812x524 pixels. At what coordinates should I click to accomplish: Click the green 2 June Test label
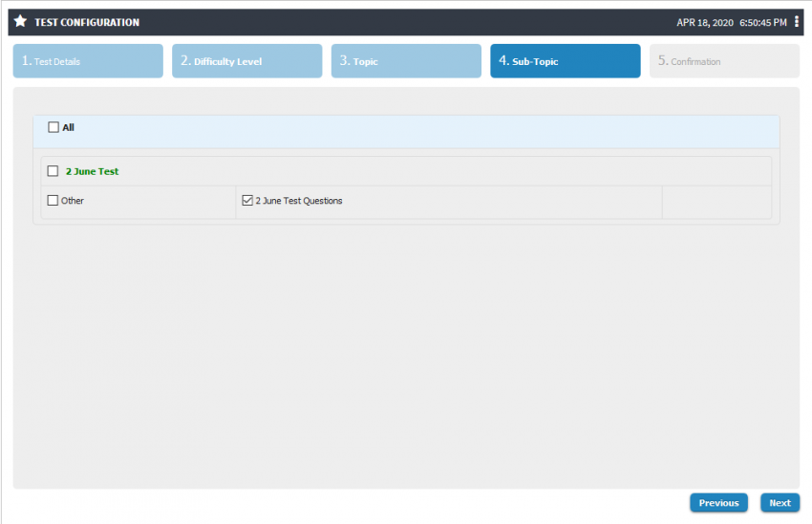click(92, 171)
